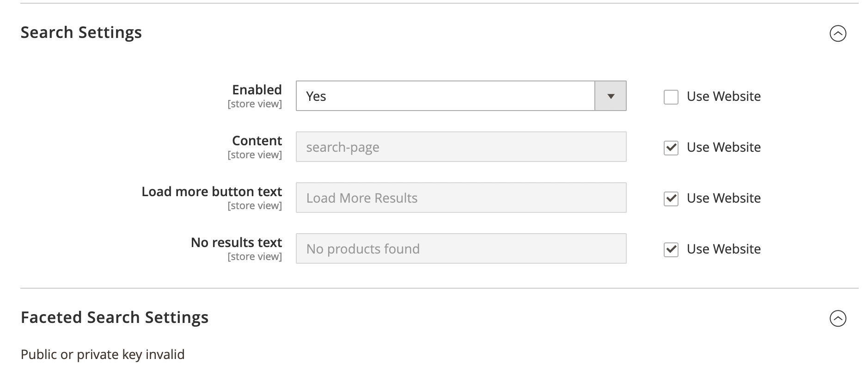Uncheck Use Website checkbox for No results text
The image size is (868, 384).
(671, 250)
